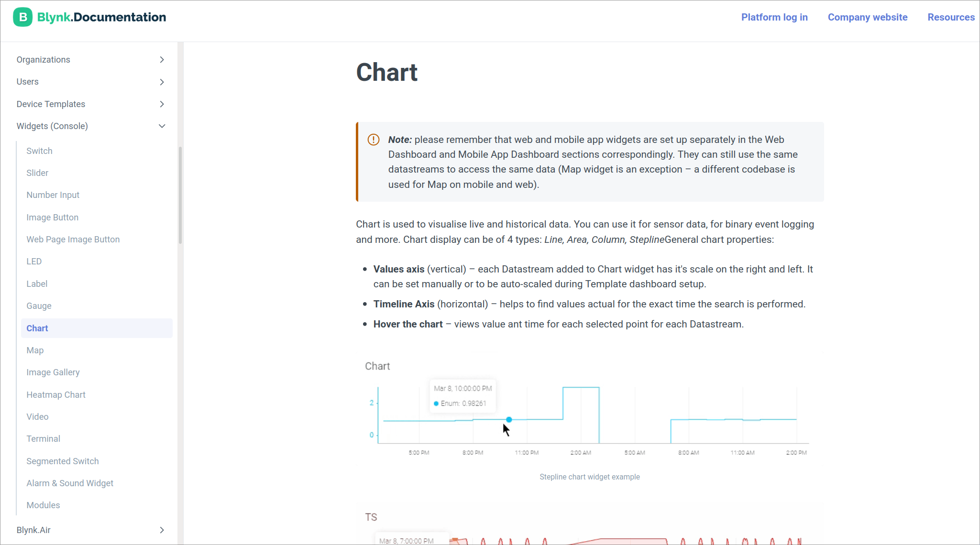This screenshot has width=980, height=545.
Task: Click the Switch sidebar icon
Action: 39,150
